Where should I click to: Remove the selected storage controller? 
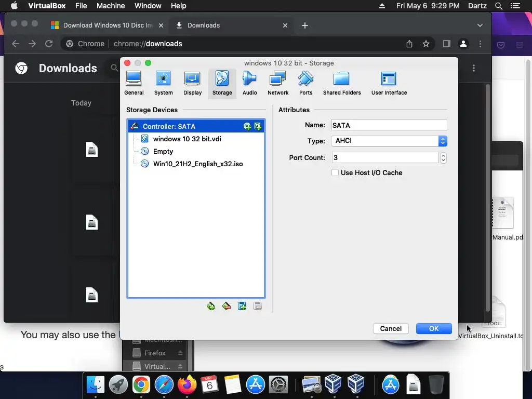(x=227, y=307)
